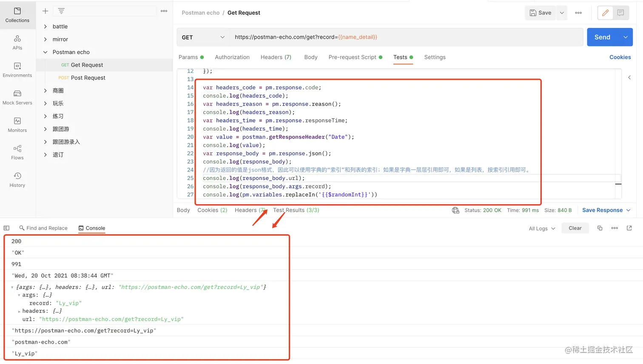Switch to the Authorization tab
This screenshot has height=364, width=643.
click(x=232, y=57)
